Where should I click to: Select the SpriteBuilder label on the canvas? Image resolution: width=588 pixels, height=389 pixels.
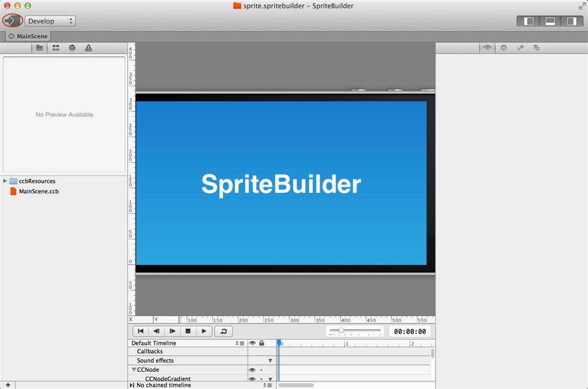coord(281,184)
